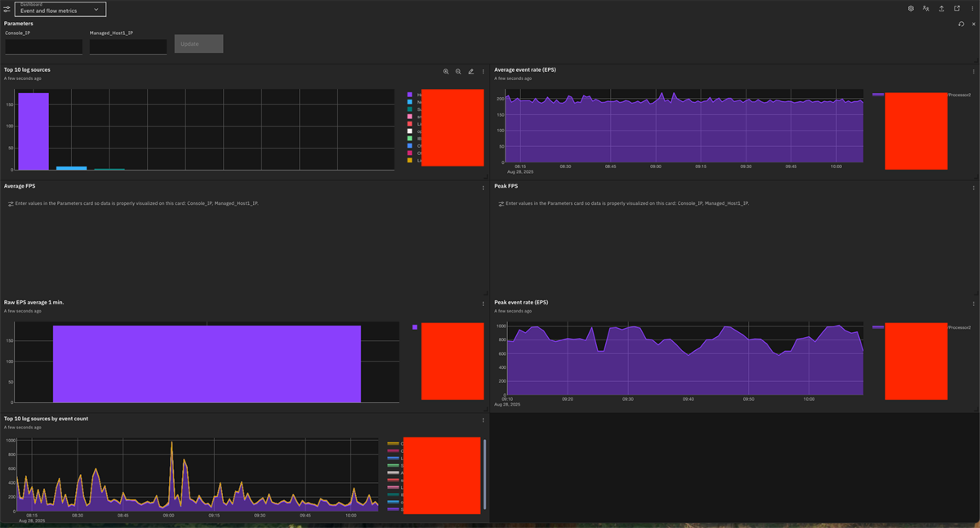Click the purple bar in Raw EPS average chart

[207, 364]
